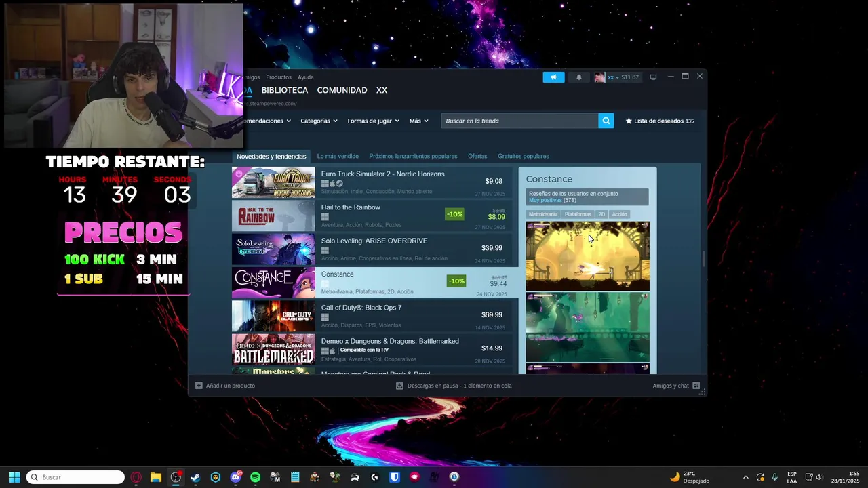Open Descargas en pausa downloads status
This screenshot has width=868, height=488.
click(x=454, y=386)
